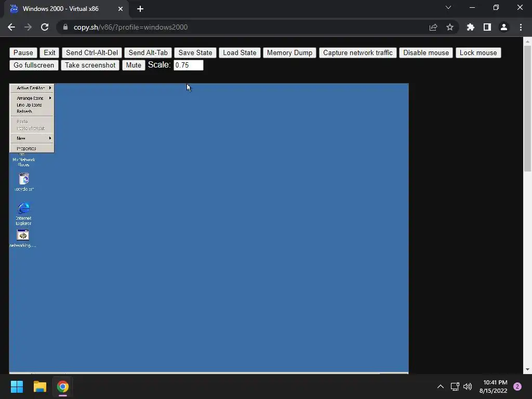Send Alt-Tab to the VM

coord(148,52)
